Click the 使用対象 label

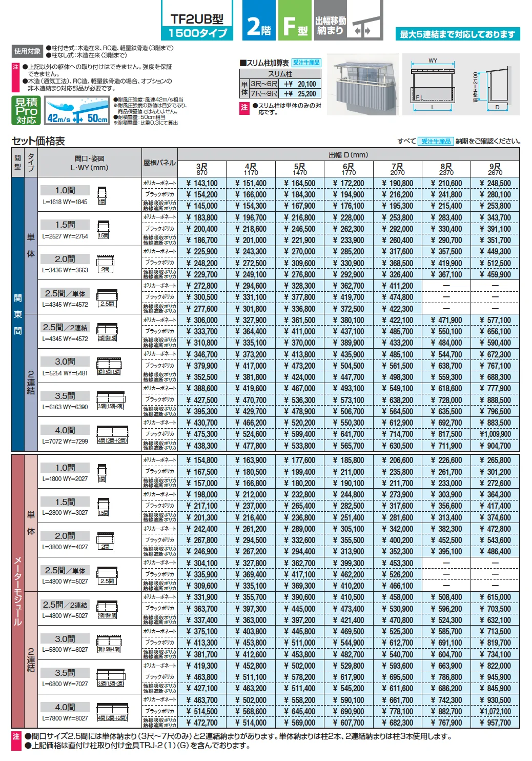point(28,51)
